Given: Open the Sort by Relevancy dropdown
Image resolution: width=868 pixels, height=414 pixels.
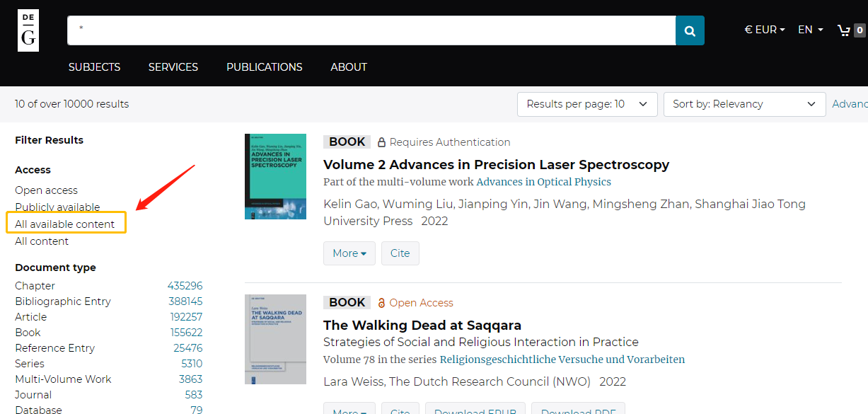Looking at the screenshot, I should point(743,104).
